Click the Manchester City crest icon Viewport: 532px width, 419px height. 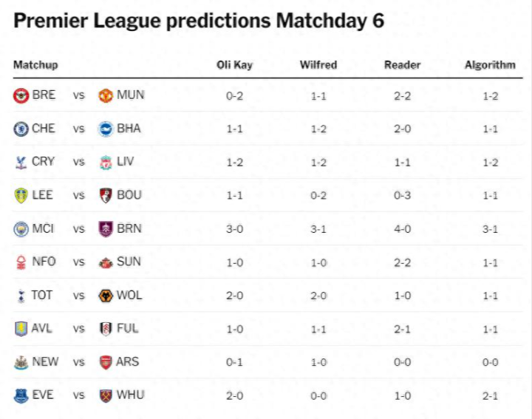pyautogui.click(x=21, y=229)
